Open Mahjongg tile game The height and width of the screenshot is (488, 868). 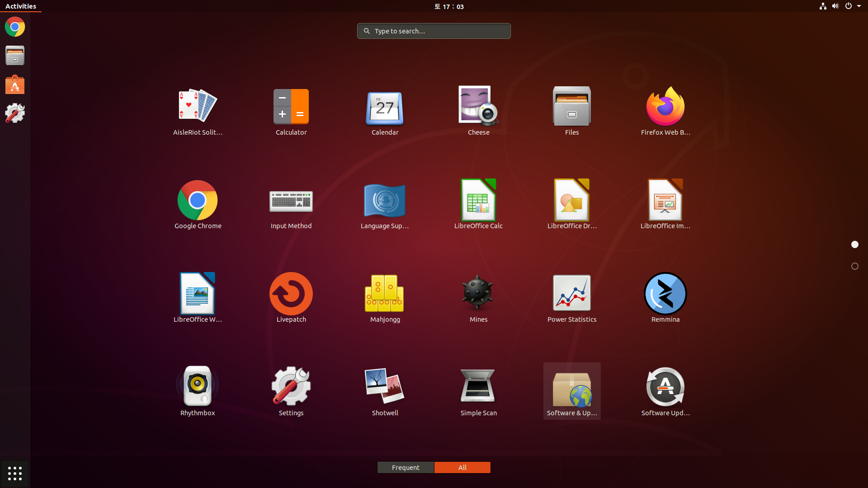click(385, 294)
